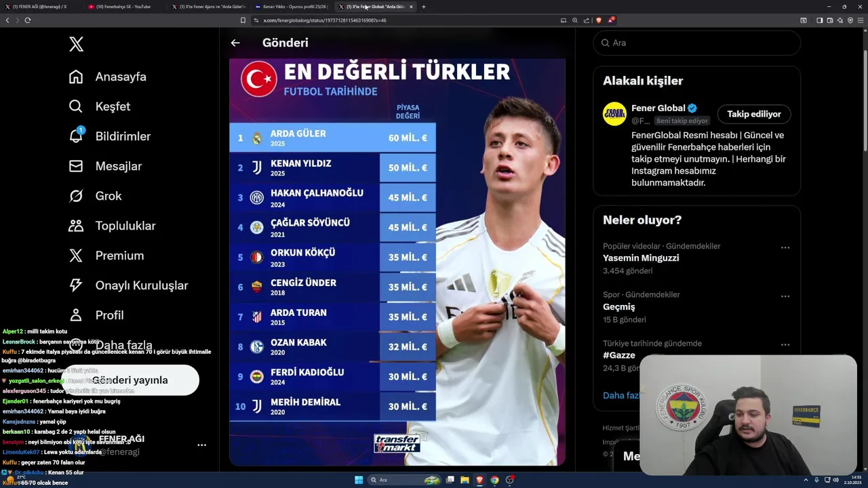
Task: Click the bookmark icon by address bar
Action: (243, 20)
